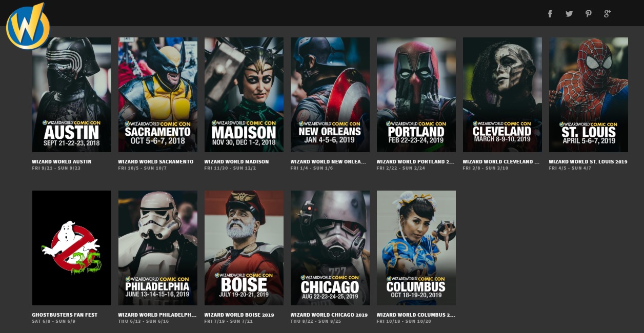
Task: Open the Boise Comic Con poster
Action: (x=244, y=248)
